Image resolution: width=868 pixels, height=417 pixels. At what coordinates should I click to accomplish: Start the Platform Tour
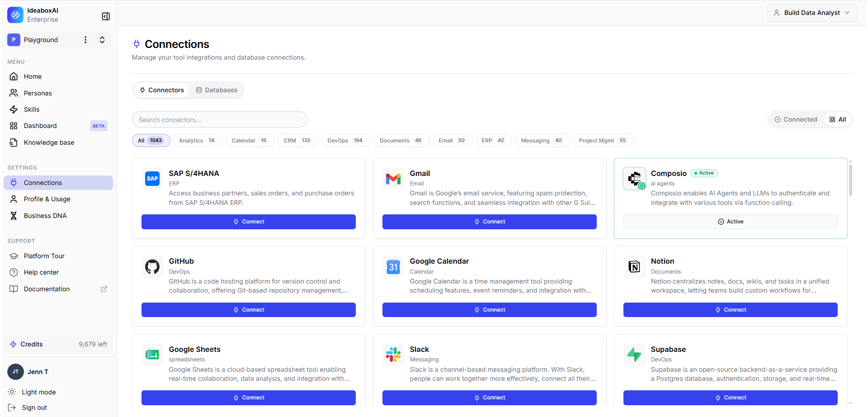click(x=58, y=256)
